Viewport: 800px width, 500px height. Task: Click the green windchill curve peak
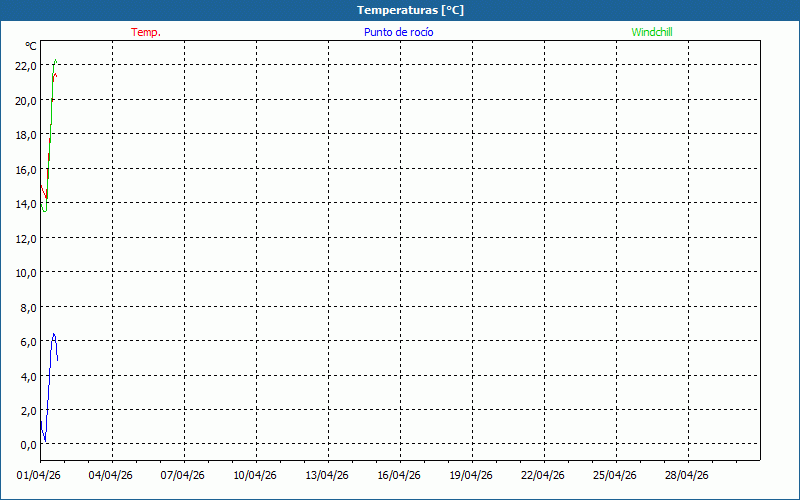[55, 61]
